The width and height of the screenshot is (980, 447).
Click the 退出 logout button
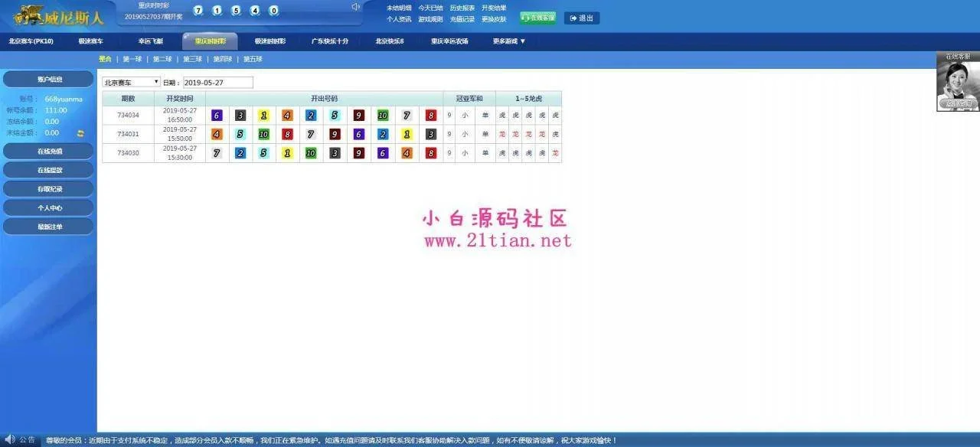pos(582,18)
